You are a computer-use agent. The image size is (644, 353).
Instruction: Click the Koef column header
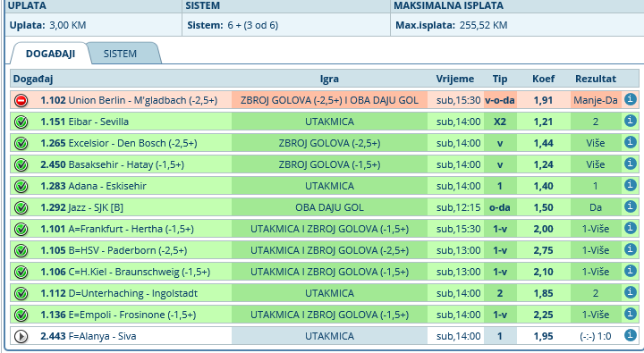coord(544,79)
